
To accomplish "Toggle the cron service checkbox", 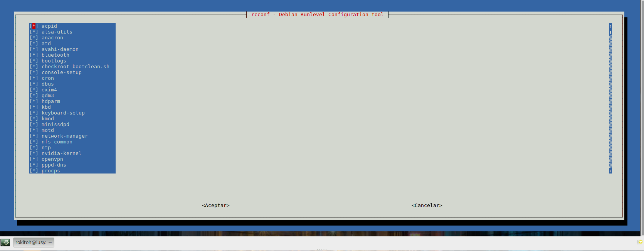I will click(x=34, y=78).
